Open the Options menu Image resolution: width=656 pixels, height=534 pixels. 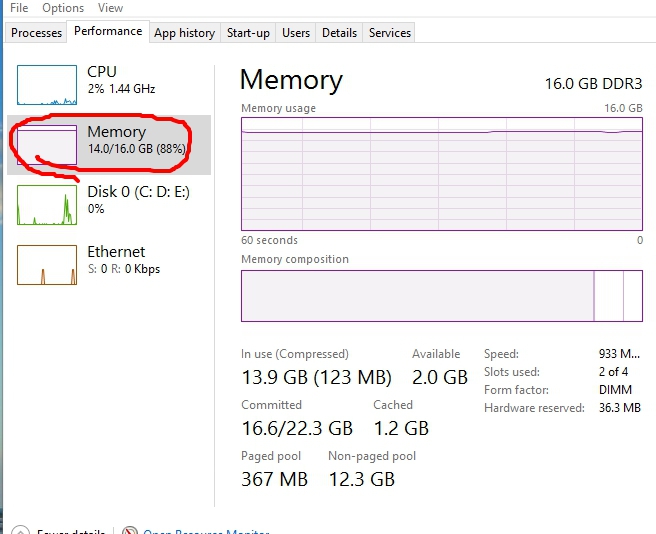(63, 8)
